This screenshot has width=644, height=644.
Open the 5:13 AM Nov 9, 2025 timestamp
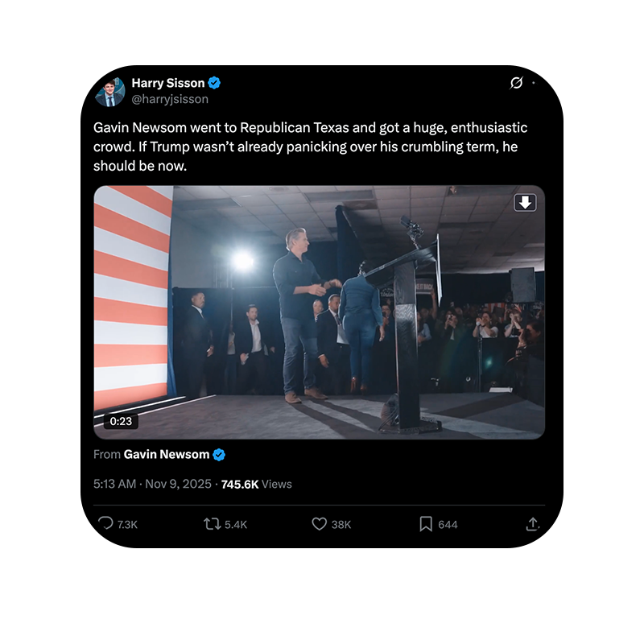[x=152, y=484]
